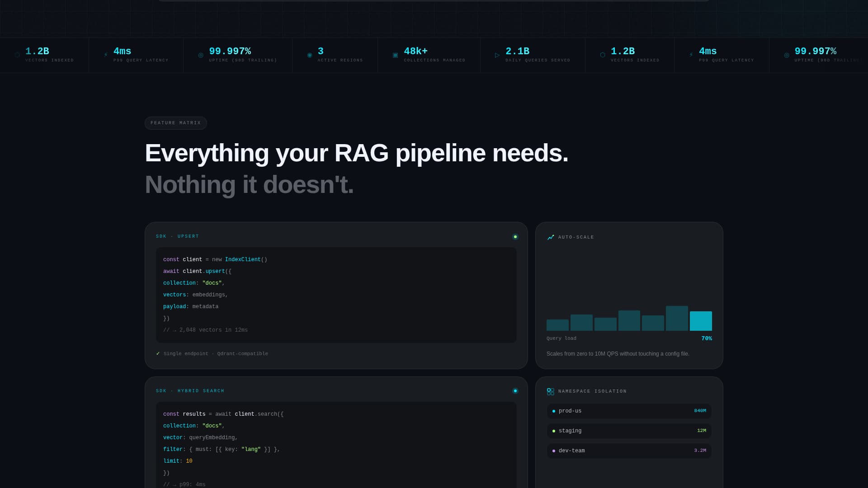Screen dimensions: 868x488
Task: Click the 'await client.upsert({' code line
Action: tap(197, 271)
